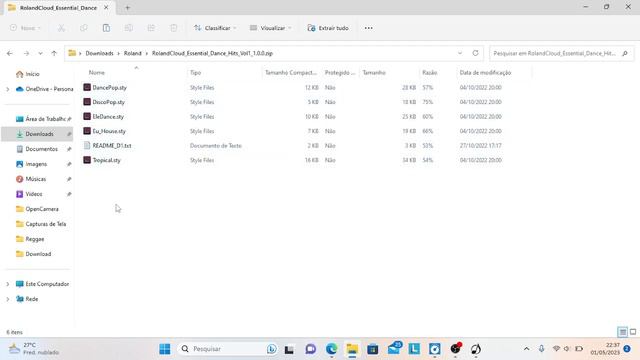Click the Paste clipboard icon in toolbar
This screenshot has width=640, height=360.
point(106,28)
